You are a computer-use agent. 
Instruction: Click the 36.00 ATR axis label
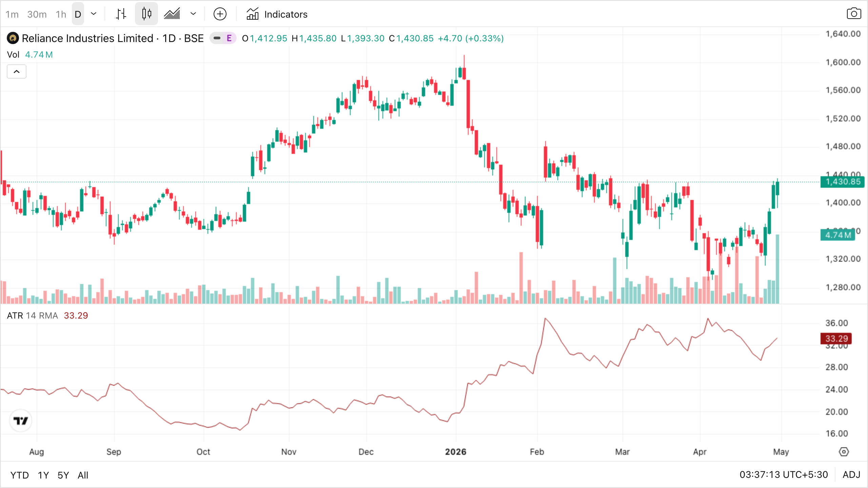click(836, 323)
